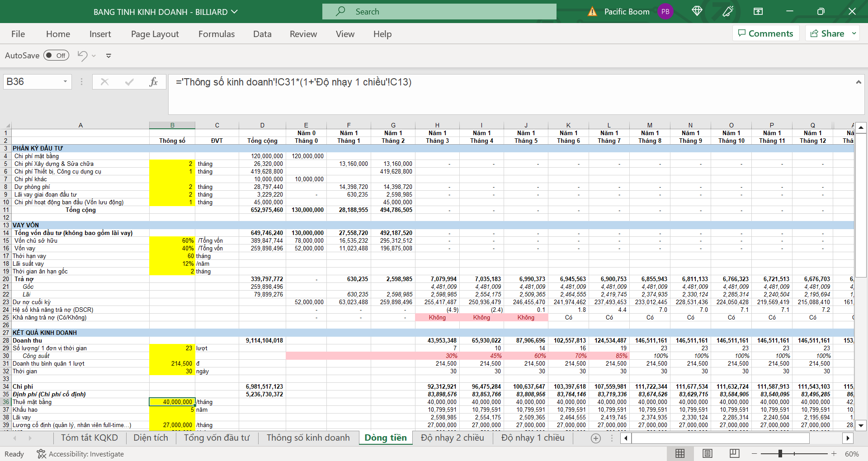Click the pen Coming Soon features icon
This screenshot has width=868, height=461.
(728, 11)
